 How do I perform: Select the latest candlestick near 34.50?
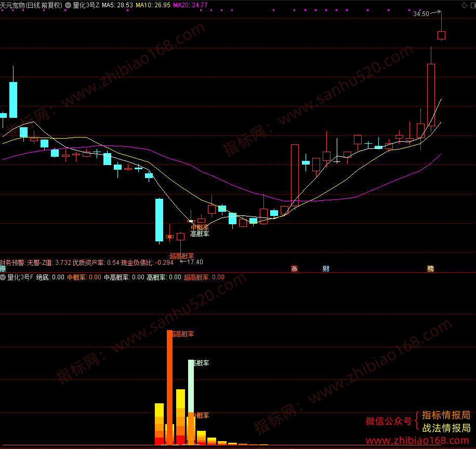(441, 35)
